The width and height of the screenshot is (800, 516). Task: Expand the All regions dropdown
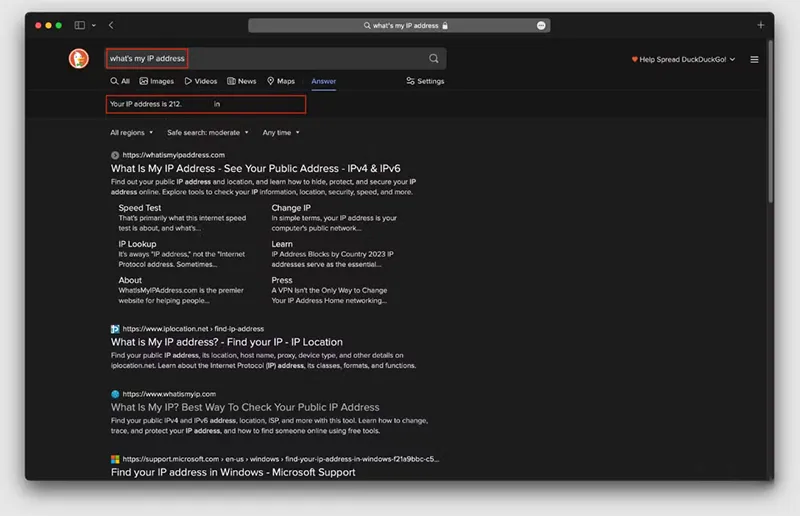click(131, 132)
